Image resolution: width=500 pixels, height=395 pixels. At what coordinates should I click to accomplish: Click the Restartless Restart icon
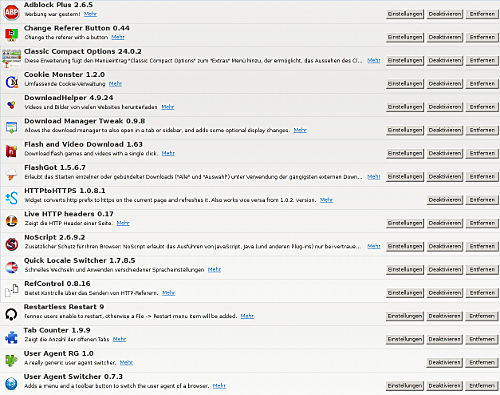coord(11,314)
